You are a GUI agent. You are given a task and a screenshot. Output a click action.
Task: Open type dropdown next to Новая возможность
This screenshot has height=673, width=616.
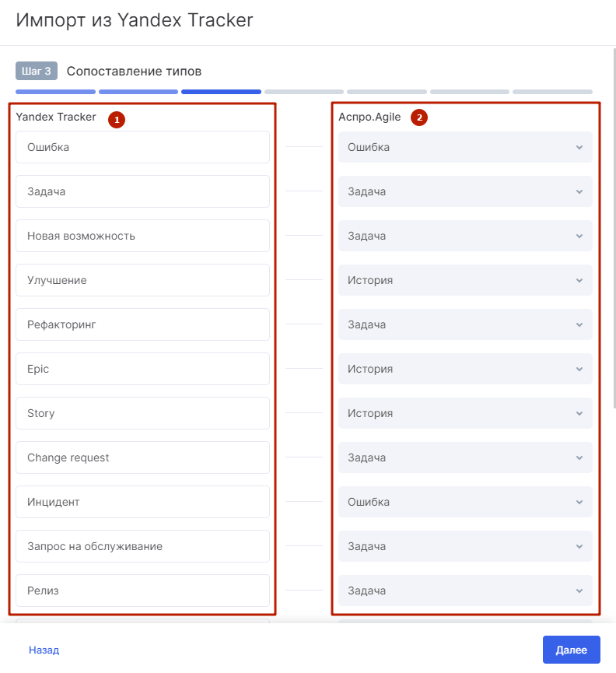(x=465, y=236)
